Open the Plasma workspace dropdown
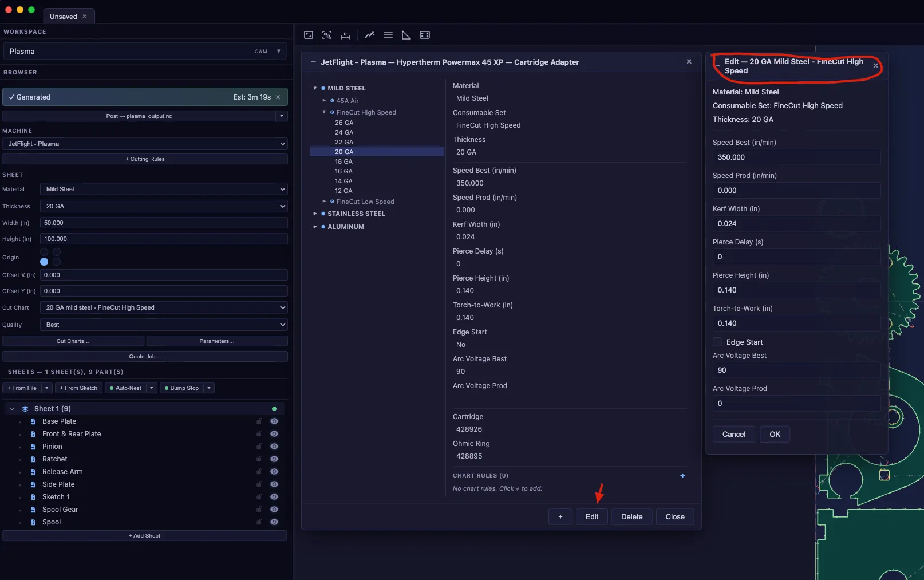Screen dimensions: 924x580 point(145,52)
